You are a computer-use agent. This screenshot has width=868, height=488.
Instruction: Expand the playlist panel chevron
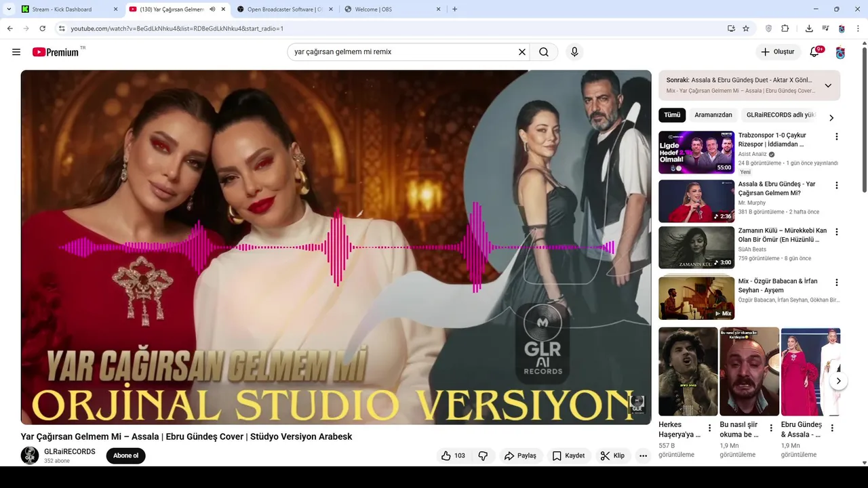click(828, 85)
